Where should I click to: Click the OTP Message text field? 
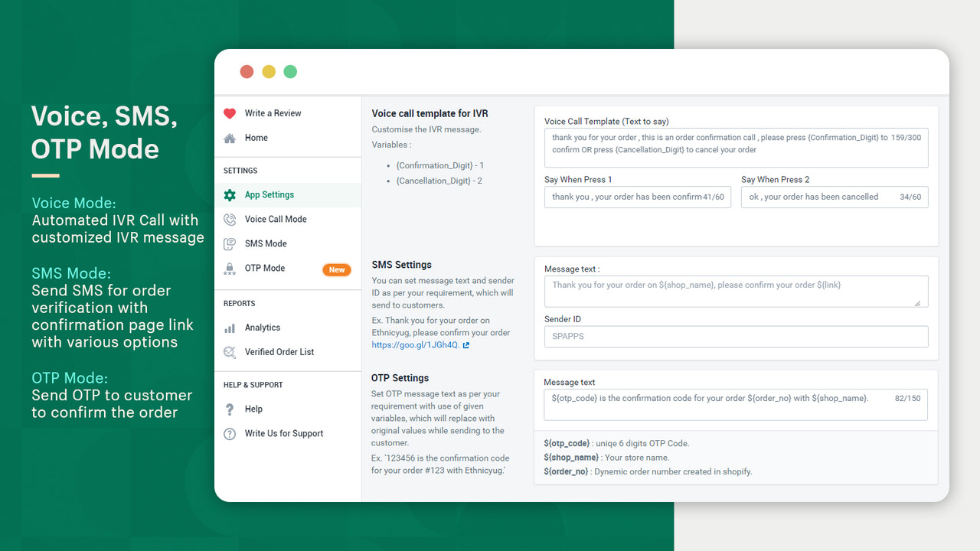tap(736, 405)
